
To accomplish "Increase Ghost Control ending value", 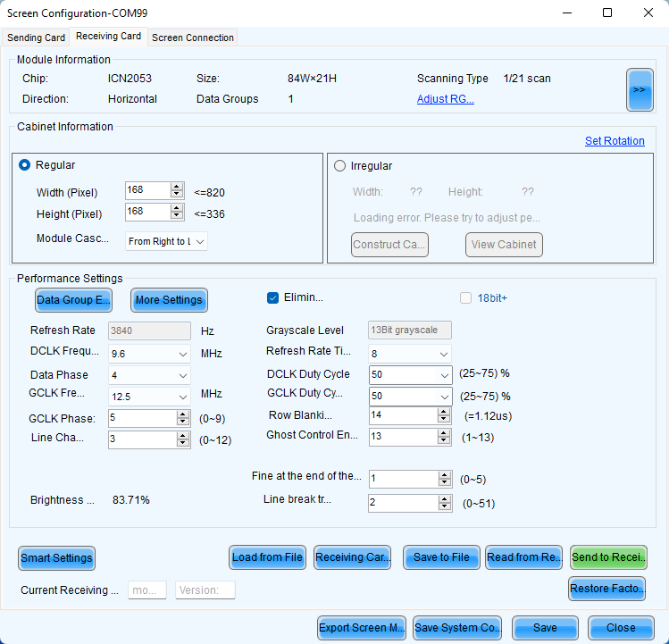I will [x=445, y=432].
